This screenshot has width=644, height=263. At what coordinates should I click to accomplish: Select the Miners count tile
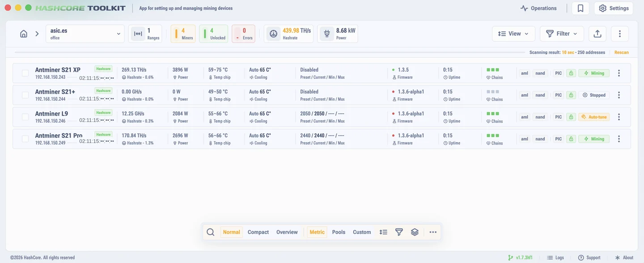183,34
